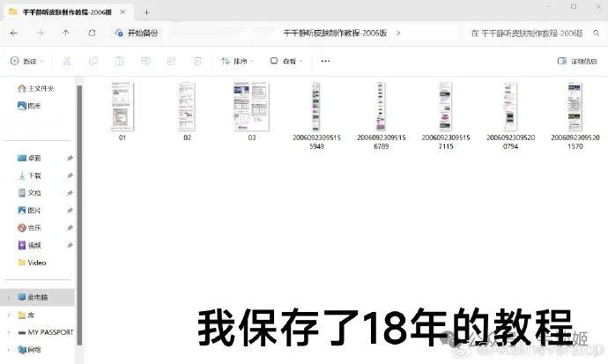Unpin 图片 with its pin icon

point(70,211)
